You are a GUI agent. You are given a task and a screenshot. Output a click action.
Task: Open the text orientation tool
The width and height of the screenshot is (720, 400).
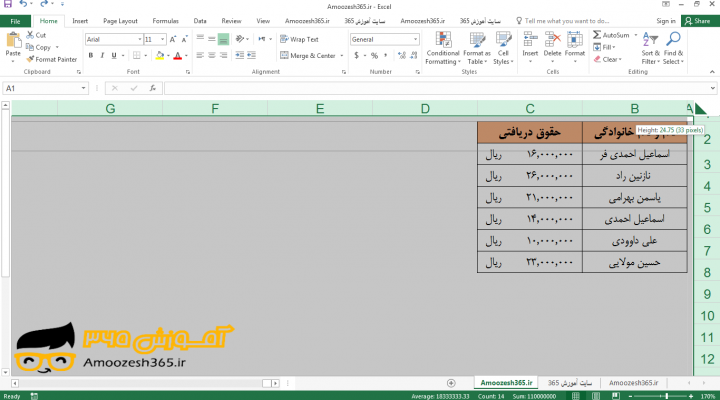(240, 39)
